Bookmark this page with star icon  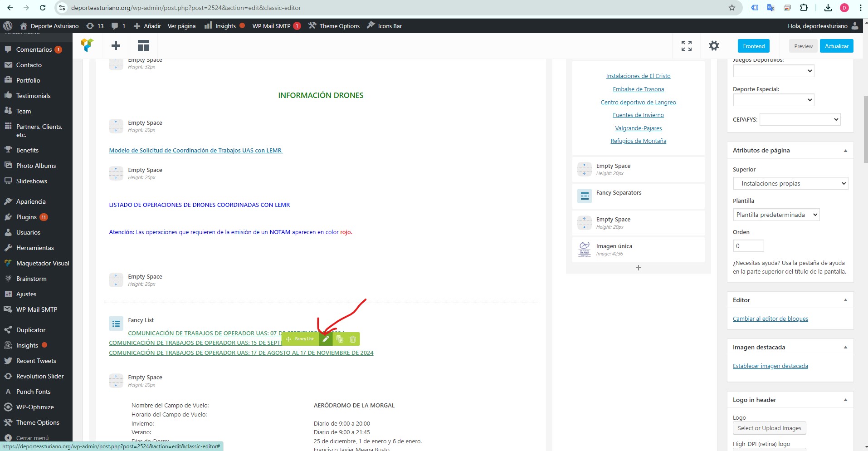[731, 8]
